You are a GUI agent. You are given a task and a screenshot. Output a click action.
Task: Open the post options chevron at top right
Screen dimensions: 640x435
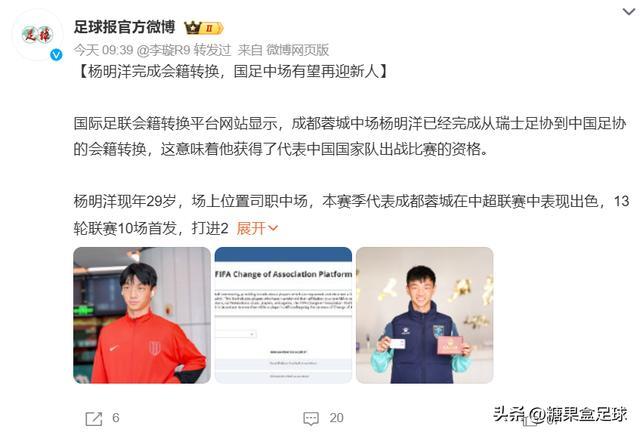pos(629,12)
